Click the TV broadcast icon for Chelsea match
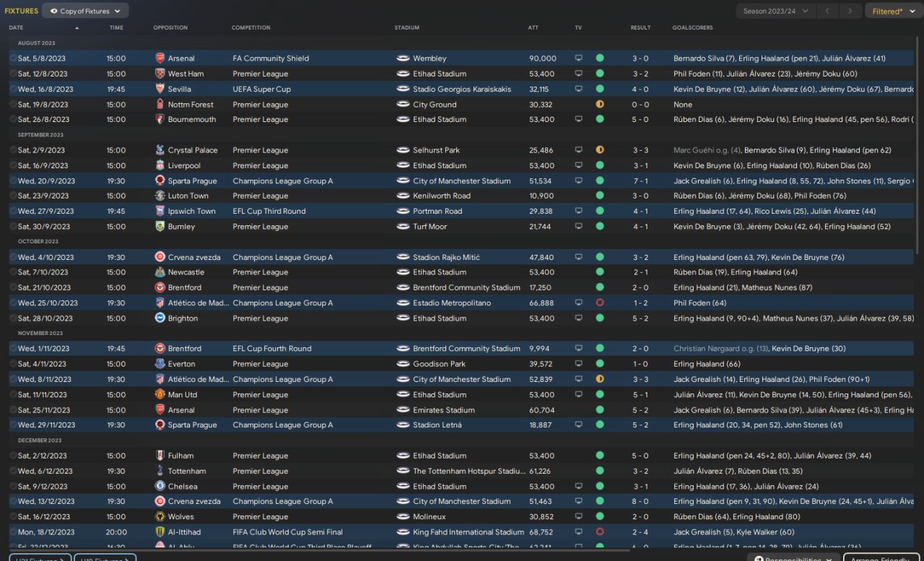The height and width of the screenshot is (561, 924). pos(578,487)
